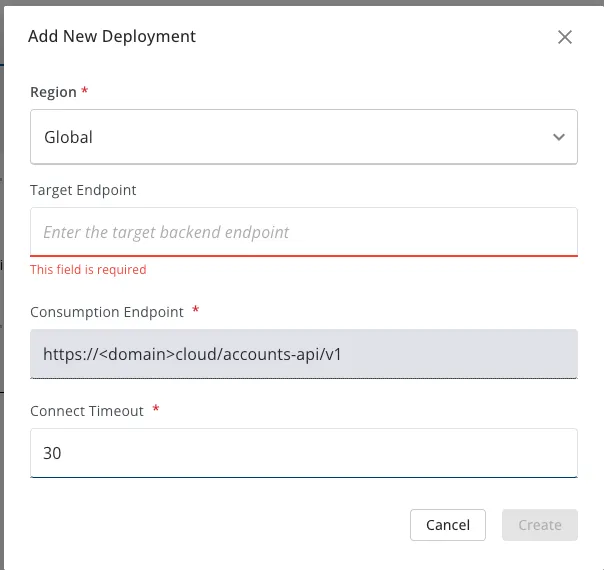Click the 'Add New Deployment' title text

[x=112, y=37]
